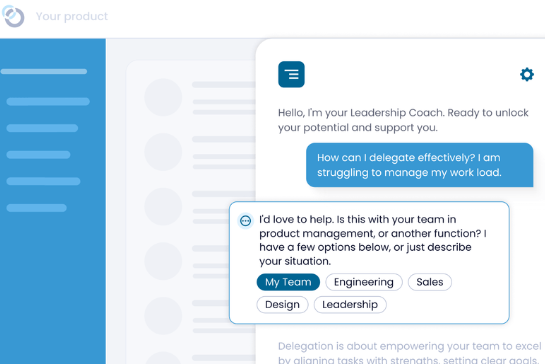Open the first sidebar menu item
The image size is (545, 364).
coord(48,102)
